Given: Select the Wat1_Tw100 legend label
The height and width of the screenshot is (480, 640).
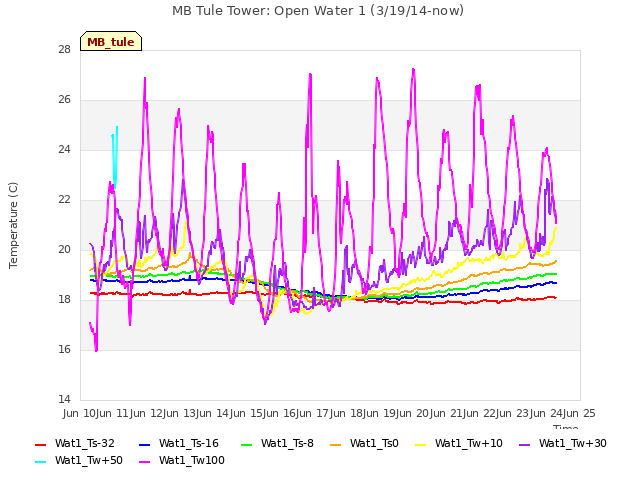Looking at the screenshot, I should tap(192, 460).
